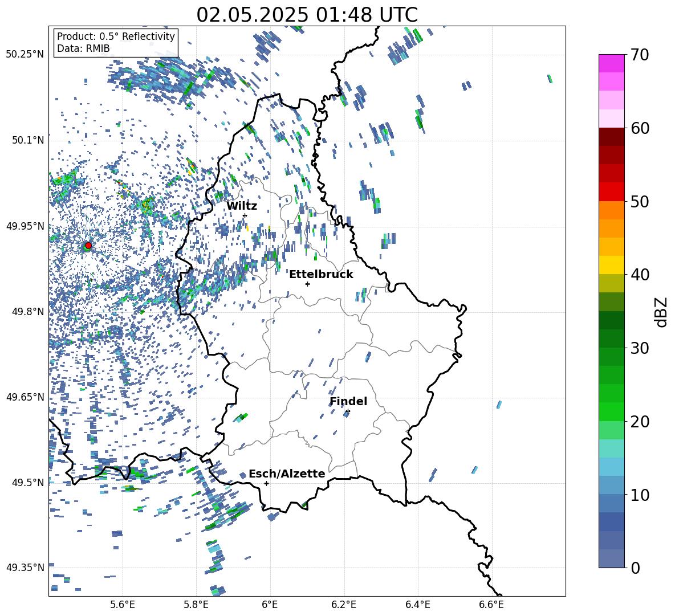Click the colorbar tick label 30
Viewport: 675px width, 616px height.
640,348
